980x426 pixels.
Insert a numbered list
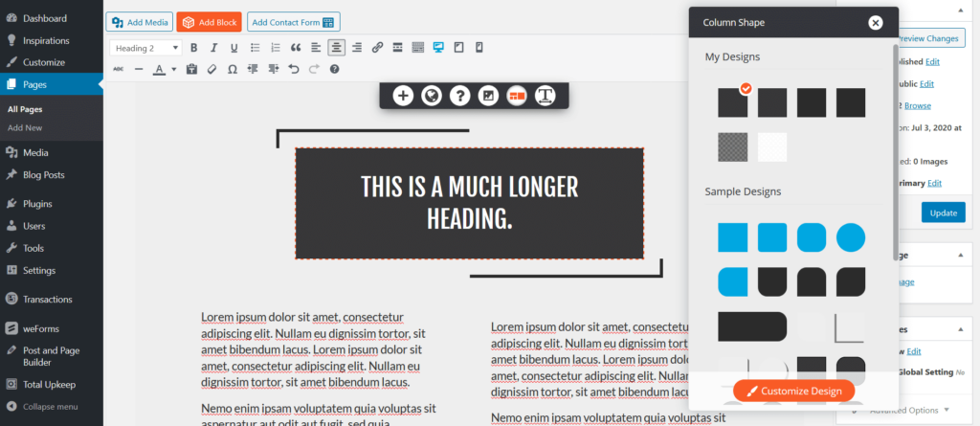point(276,48)
